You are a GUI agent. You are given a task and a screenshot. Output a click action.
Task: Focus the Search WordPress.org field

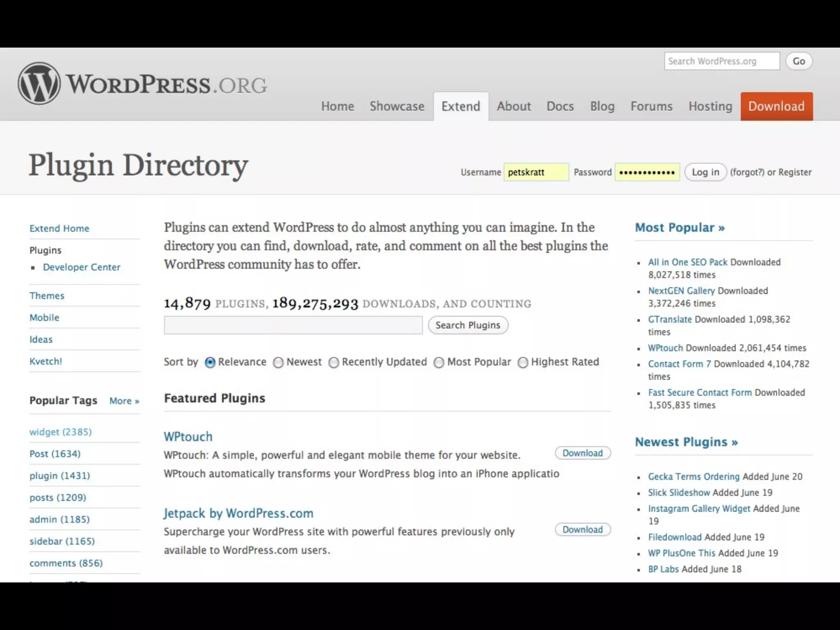pyautogui.click(x=721, y=61)
